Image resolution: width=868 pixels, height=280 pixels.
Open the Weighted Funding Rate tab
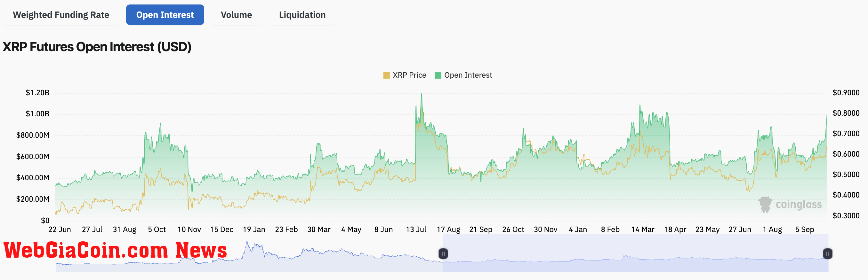pyautogui.click(x=61, y=15)
